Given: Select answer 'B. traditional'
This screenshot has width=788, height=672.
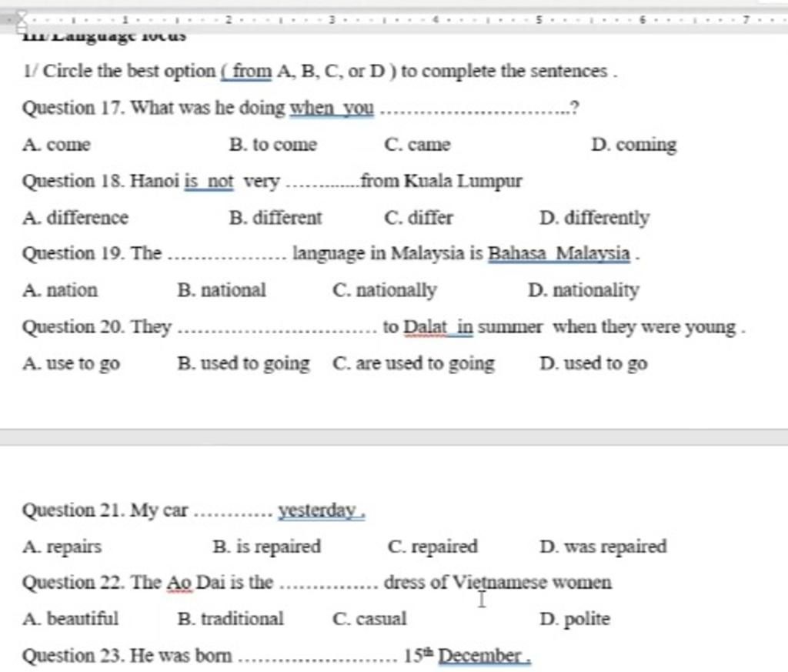Looking at the screenshot, I should tap(231, 619).
